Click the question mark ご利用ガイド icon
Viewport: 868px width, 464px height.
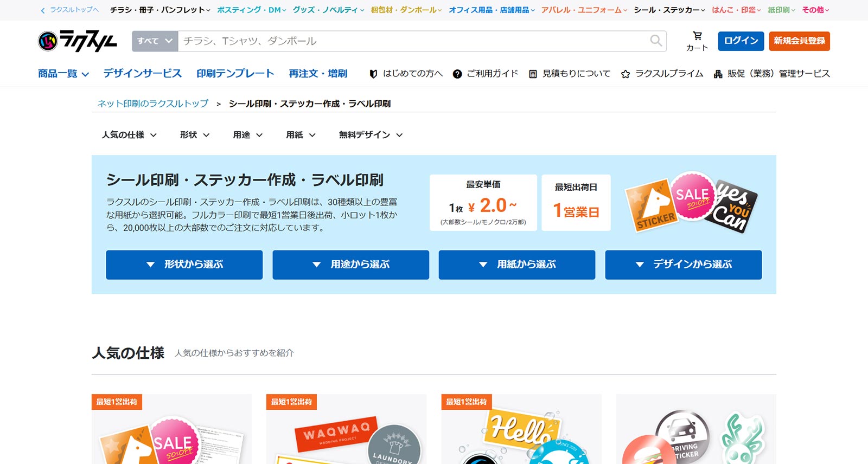coord(457,74)
